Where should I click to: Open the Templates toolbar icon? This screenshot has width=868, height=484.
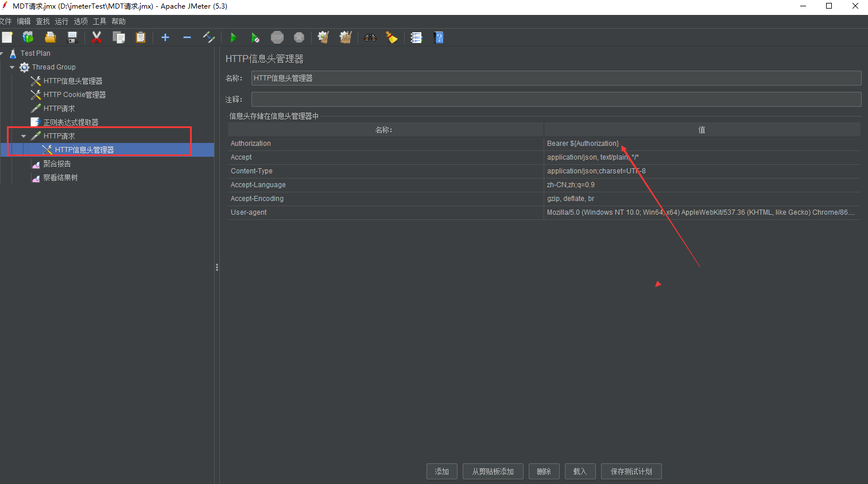click(x=28, y=37)
